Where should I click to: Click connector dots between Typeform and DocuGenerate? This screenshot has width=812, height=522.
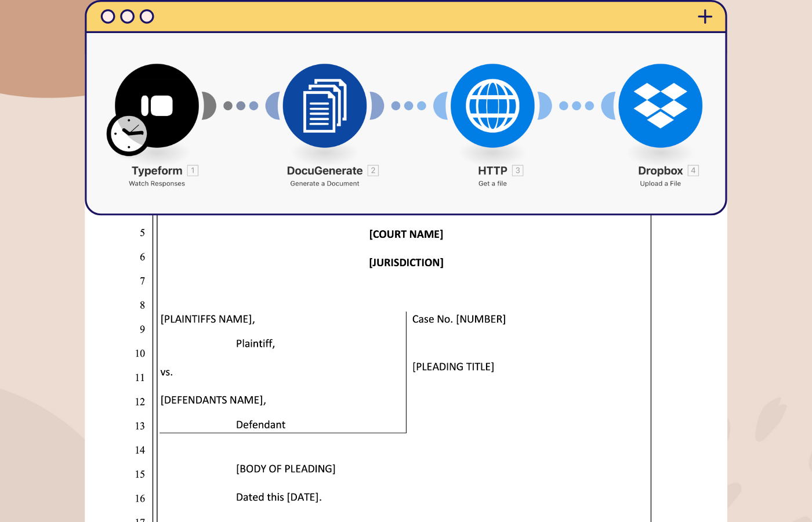pyautogui.click(x=241, y=106)
